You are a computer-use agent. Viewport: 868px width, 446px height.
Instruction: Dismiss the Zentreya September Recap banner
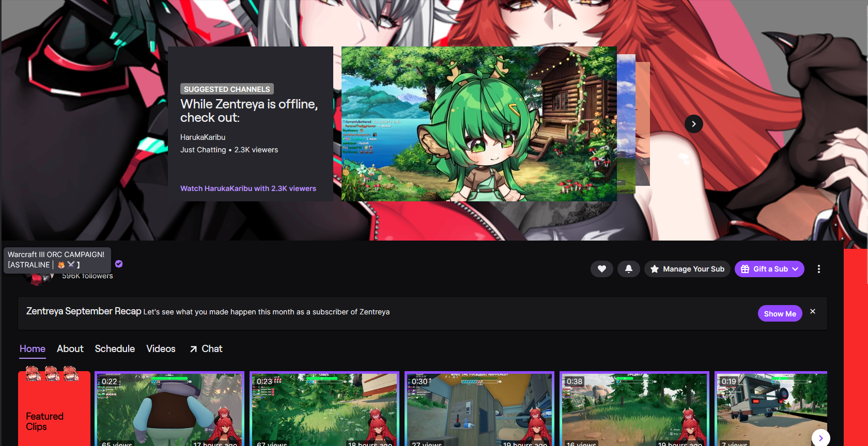click(x=813, y=311)
